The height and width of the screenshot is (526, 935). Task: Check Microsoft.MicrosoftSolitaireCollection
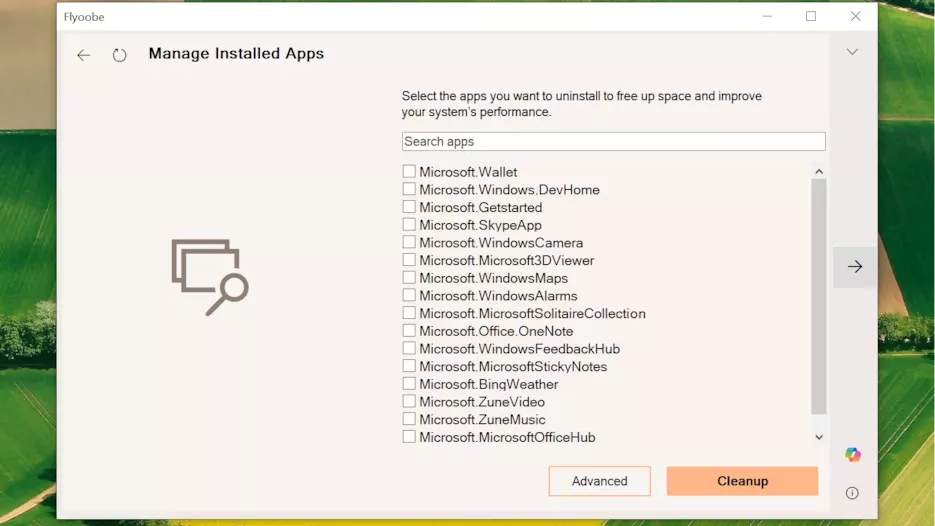(x=409, y=313)
